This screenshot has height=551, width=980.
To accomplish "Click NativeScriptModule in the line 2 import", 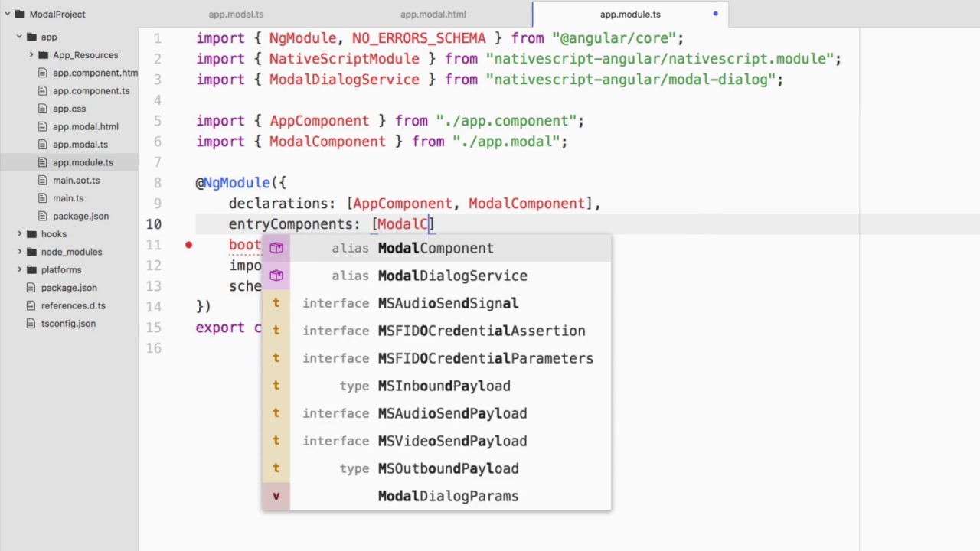I will point(344,59).
